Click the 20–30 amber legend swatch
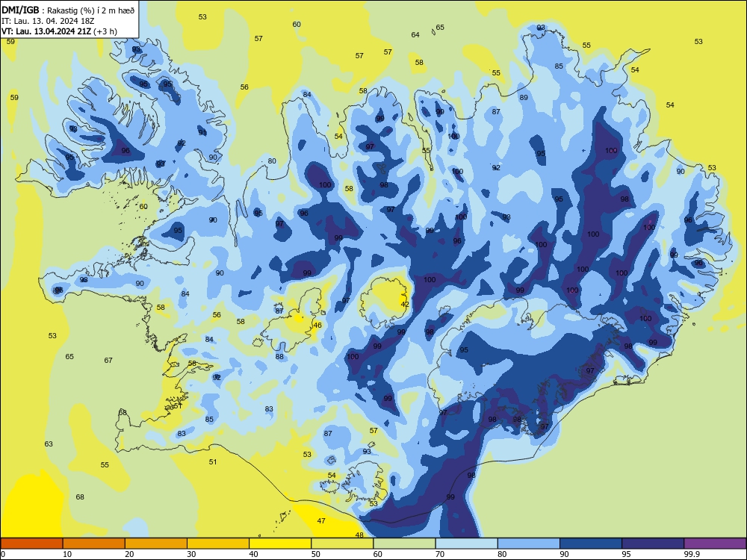This screenshot has height=560, width=747. (156, 544)
